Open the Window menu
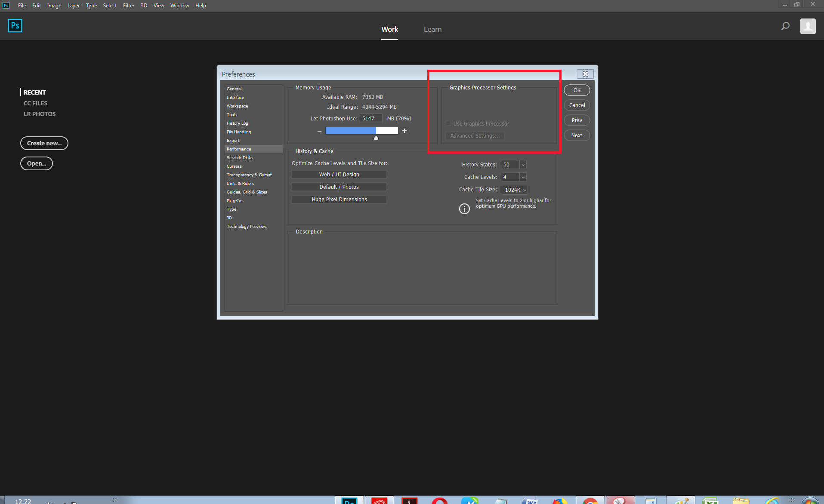This screenshot has width=824, height=504. point(179,6)
